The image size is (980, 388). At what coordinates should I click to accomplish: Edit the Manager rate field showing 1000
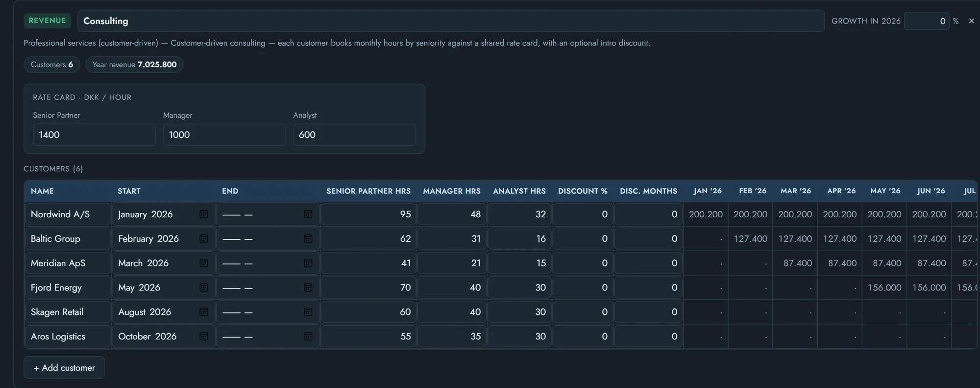point(224,135)
